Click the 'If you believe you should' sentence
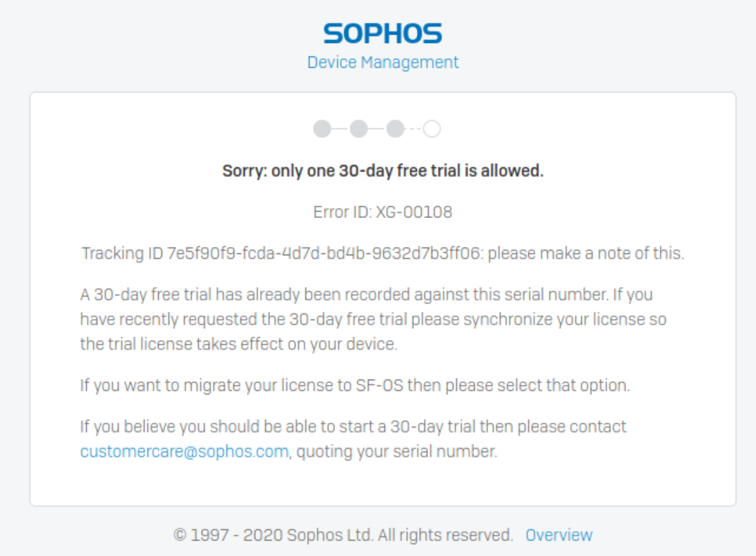 click(353, 427)
